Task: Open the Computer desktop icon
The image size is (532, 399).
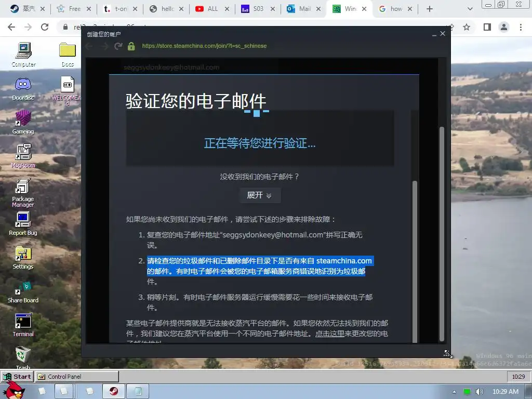Action: (23, 54)
